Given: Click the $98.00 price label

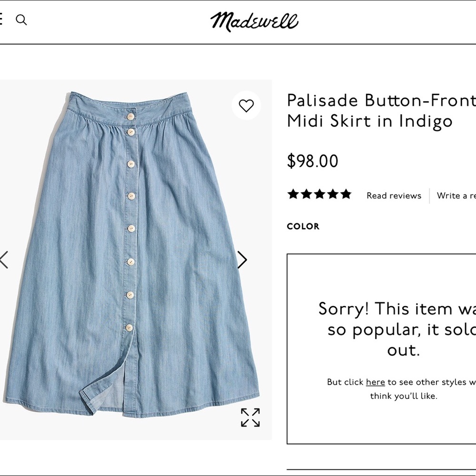Looking at the screenshot, I should [x=313, y=161].
